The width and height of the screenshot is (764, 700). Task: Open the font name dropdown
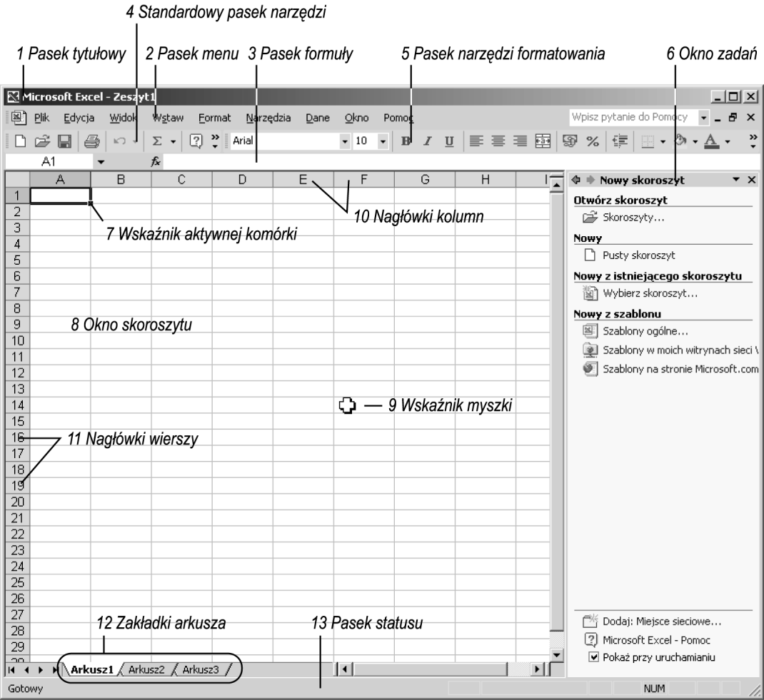345,141
